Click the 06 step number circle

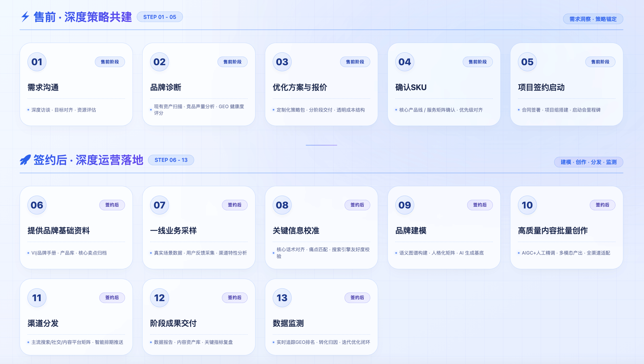[37, 205]
